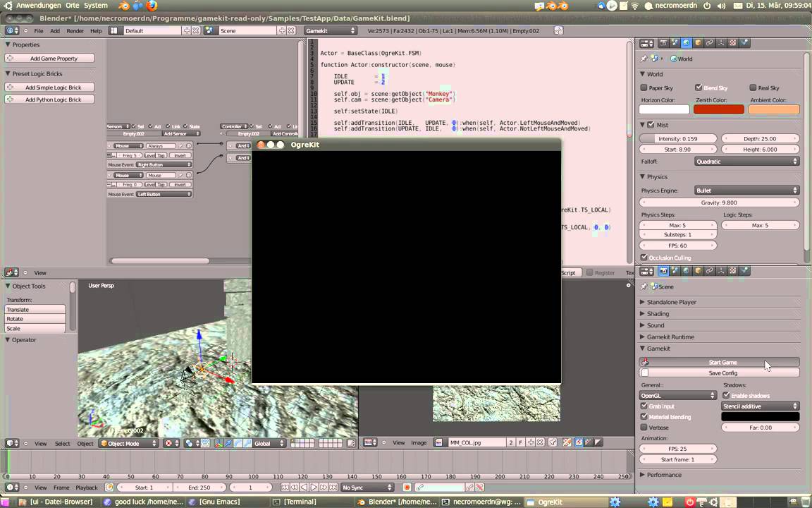Viewport: 812px width, 508px height.
Task: Click the delete scene X next to Scene field
Action: click(x=291, y=30)
